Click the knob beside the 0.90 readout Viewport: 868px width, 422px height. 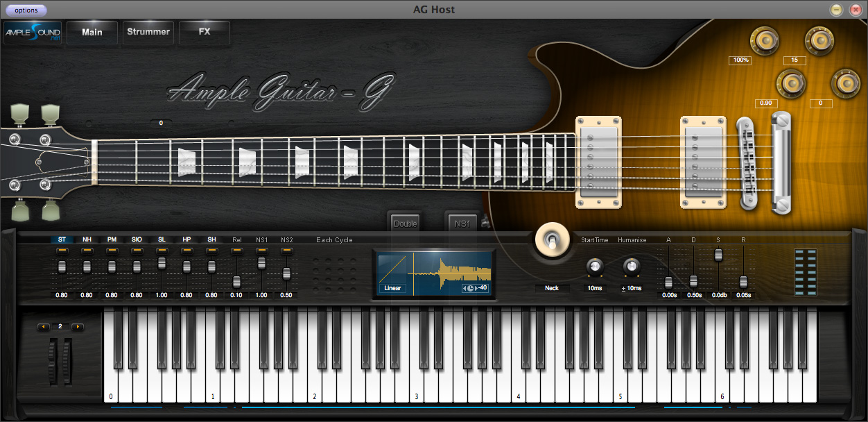(791, 84)
